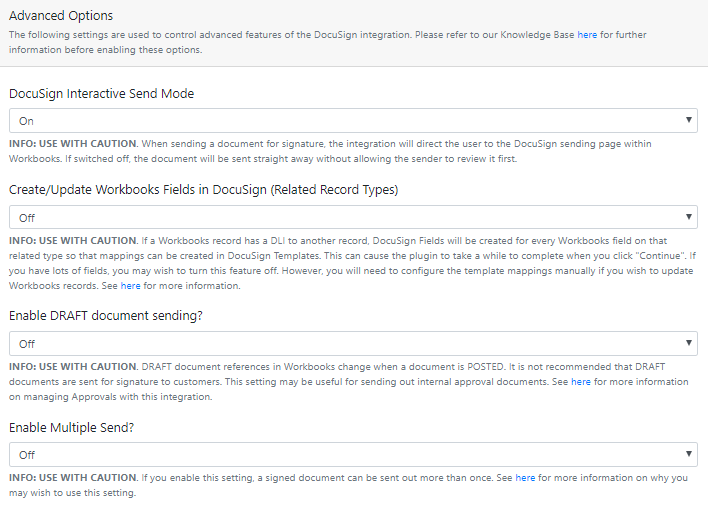Open the 'here' link about template mappings
This screenshot has width=708, height=514.
tap(130, 286)
